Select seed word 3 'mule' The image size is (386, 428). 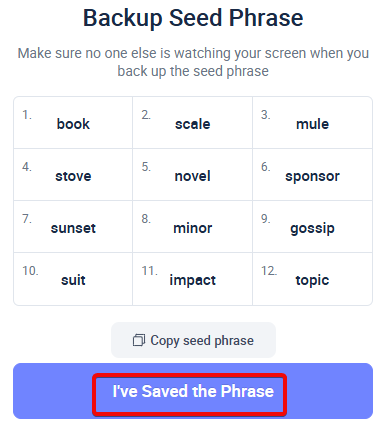(x=312, y=124)
